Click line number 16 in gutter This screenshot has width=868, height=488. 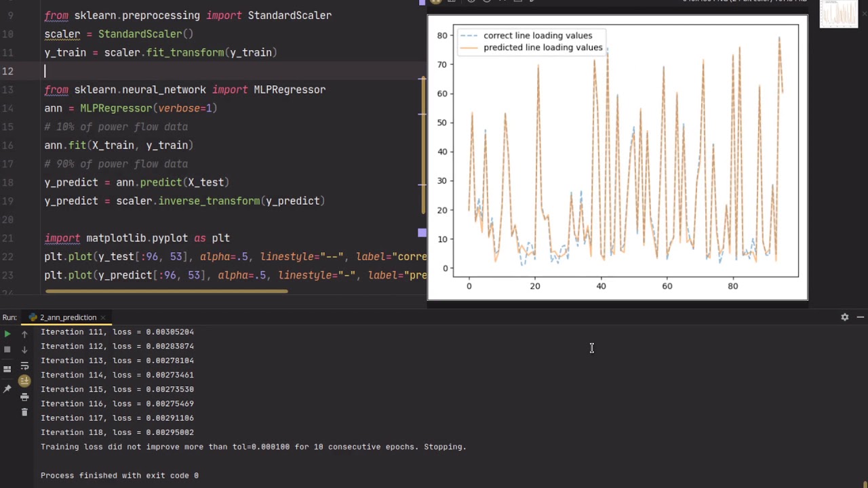(7, 145)
